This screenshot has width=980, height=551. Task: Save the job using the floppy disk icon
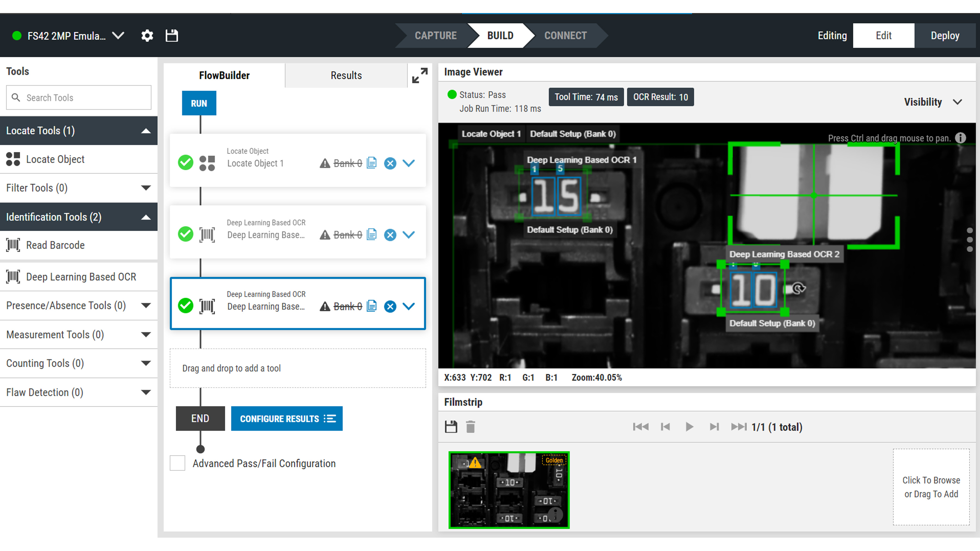coord(171,35)
